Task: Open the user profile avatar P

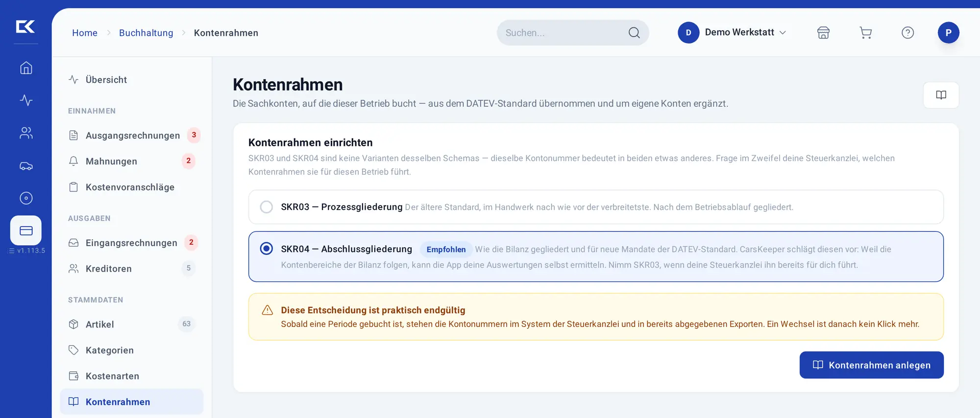Action: coord(948,33)
